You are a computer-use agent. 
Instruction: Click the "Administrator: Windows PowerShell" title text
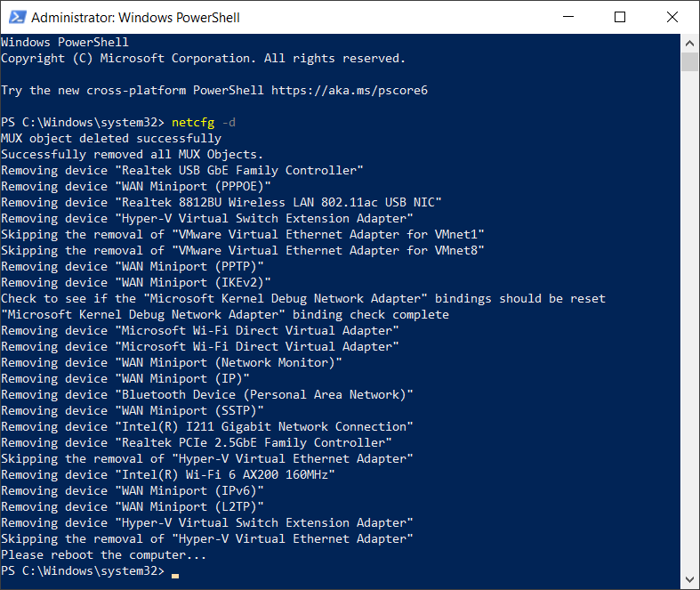point(135,18)
